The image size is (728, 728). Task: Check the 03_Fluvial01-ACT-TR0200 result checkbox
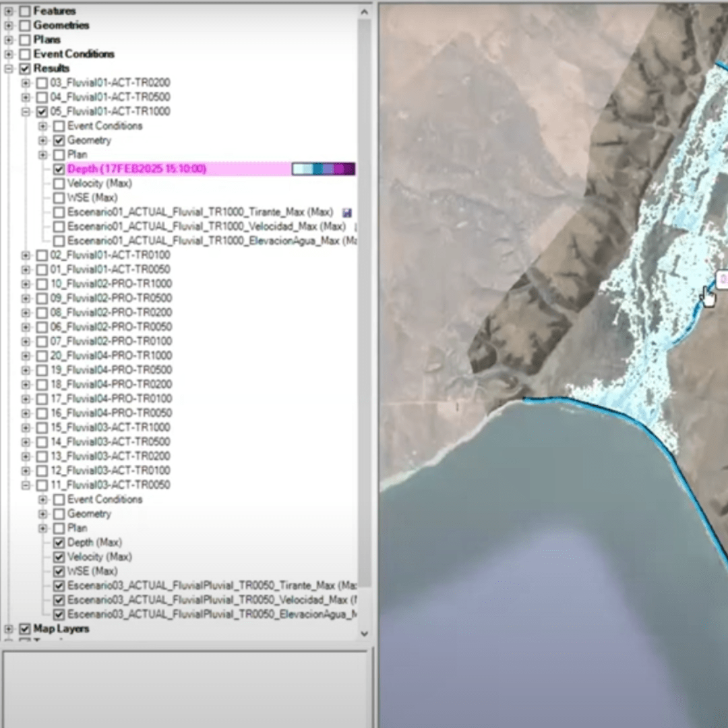(x=42, y=83)
